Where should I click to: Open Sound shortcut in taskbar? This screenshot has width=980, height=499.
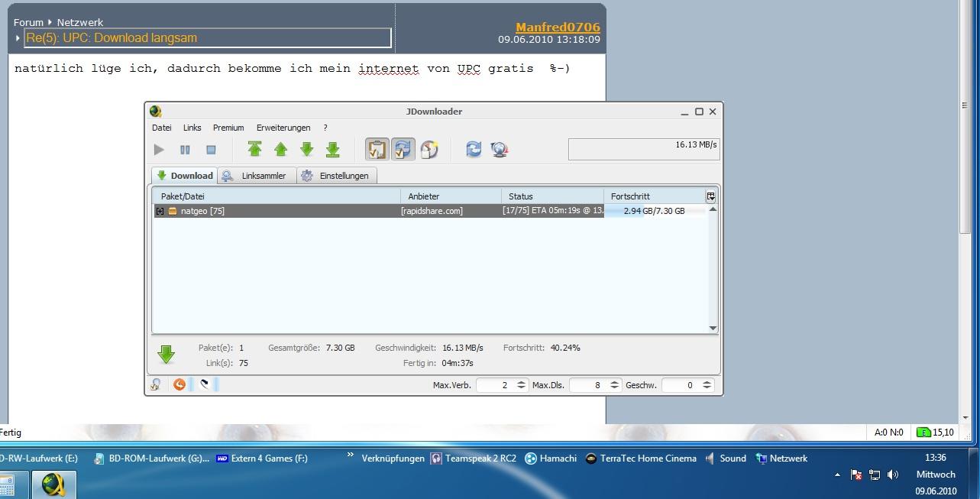point(726,458)
